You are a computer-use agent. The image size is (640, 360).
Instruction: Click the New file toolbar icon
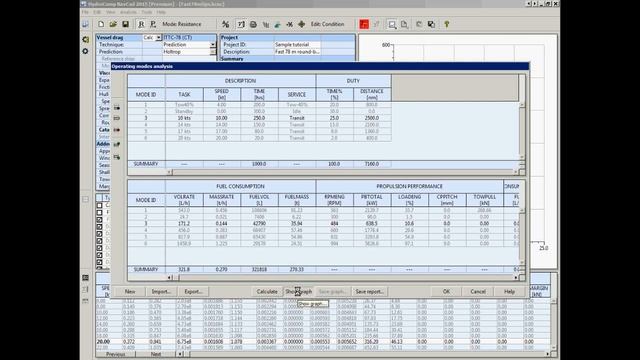(x=101, y=24)
